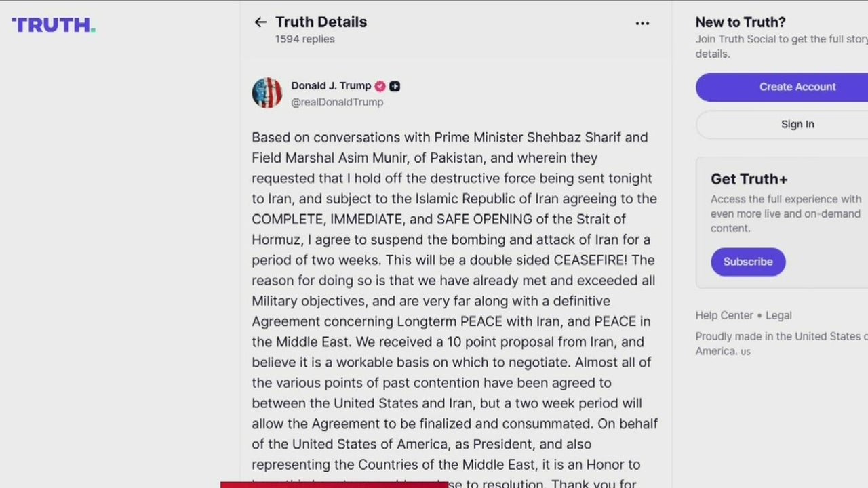
Task: Open the Help Center link
Action: click(x=724, y=315)
